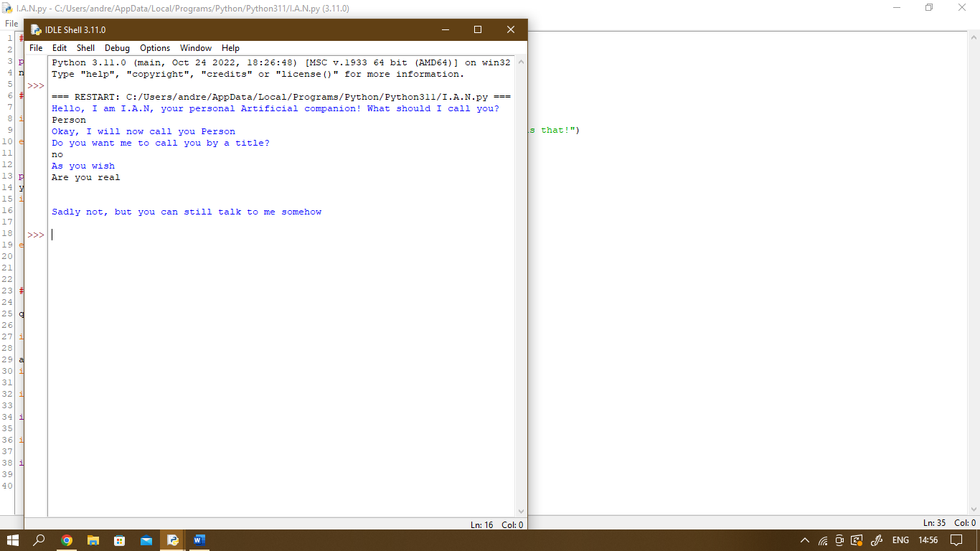Click the Meet Now camera tray icon
This screenshot has width=980, height=551.
[839, 540]
